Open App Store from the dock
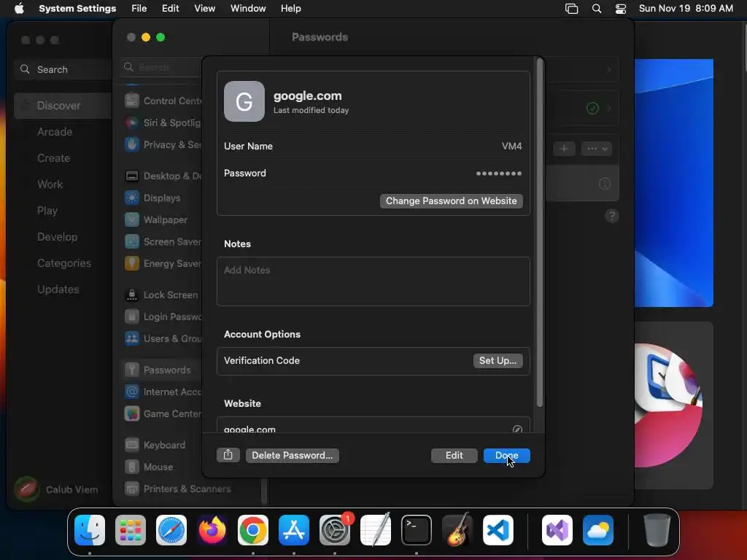Screen dimensions: 747x560 point(294,530)
